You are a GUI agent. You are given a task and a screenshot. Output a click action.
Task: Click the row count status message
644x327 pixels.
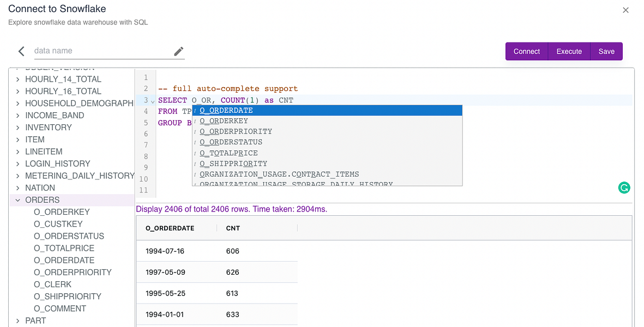point(232,209)
